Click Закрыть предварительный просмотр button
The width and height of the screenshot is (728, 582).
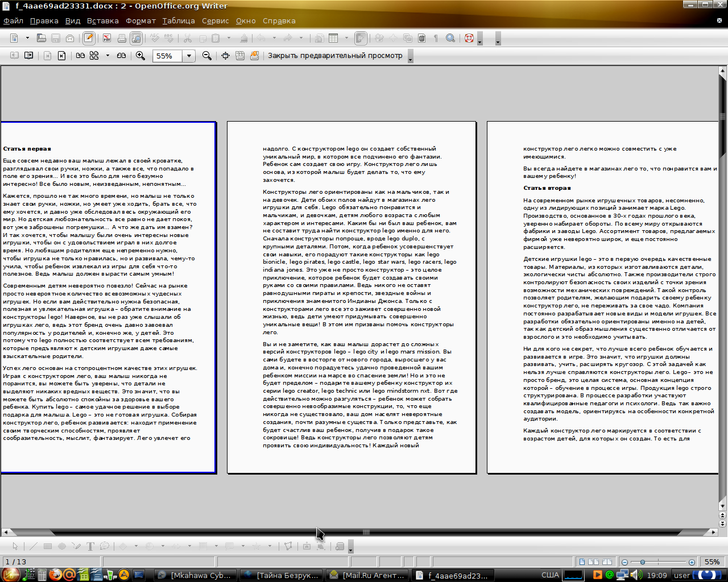[x=335, y=56]
